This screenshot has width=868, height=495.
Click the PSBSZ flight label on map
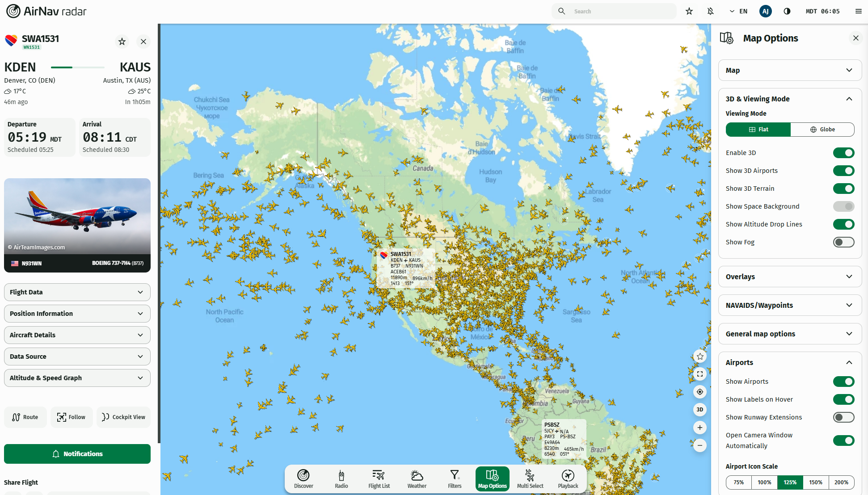click(564, 439)
